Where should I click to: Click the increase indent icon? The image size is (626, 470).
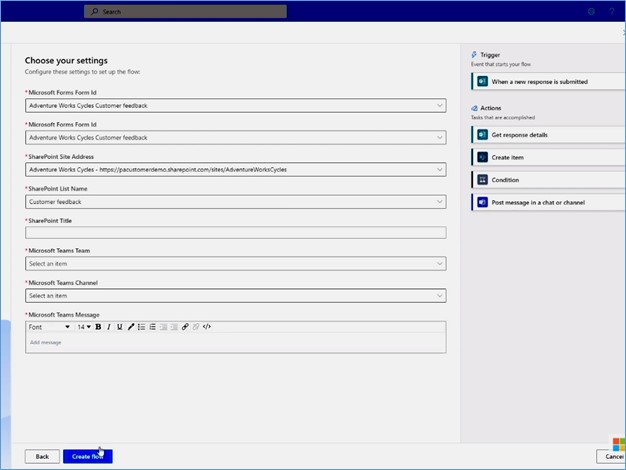174,327
